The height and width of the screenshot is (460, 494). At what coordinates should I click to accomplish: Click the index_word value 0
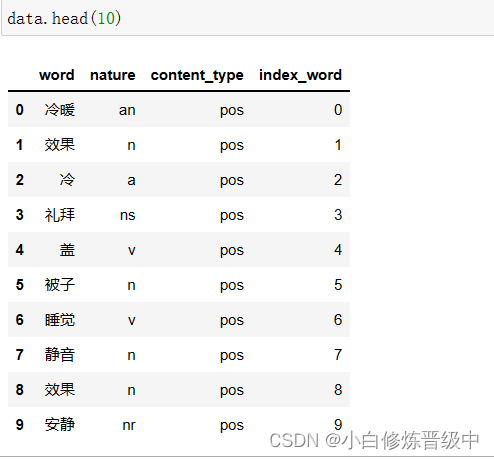coord(338,110)
